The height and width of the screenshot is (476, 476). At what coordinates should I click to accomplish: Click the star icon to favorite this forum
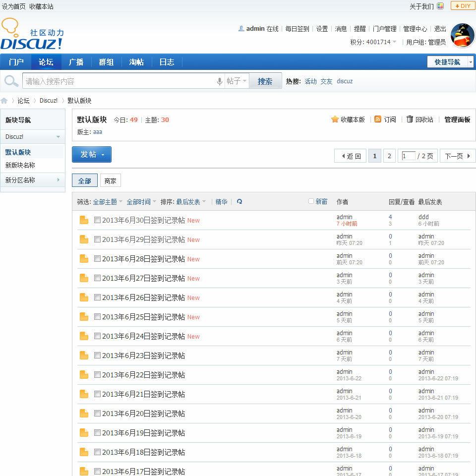(x=335, y=119)
